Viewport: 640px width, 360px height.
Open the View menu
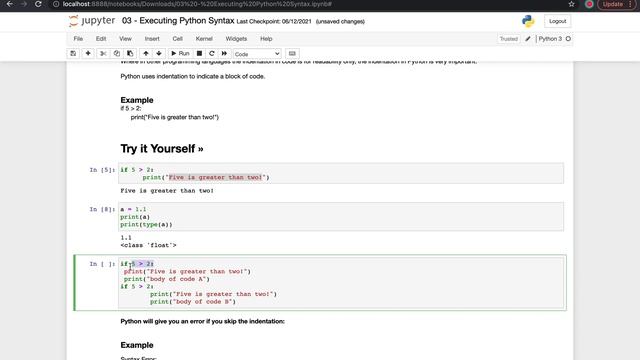click(125, 39)
